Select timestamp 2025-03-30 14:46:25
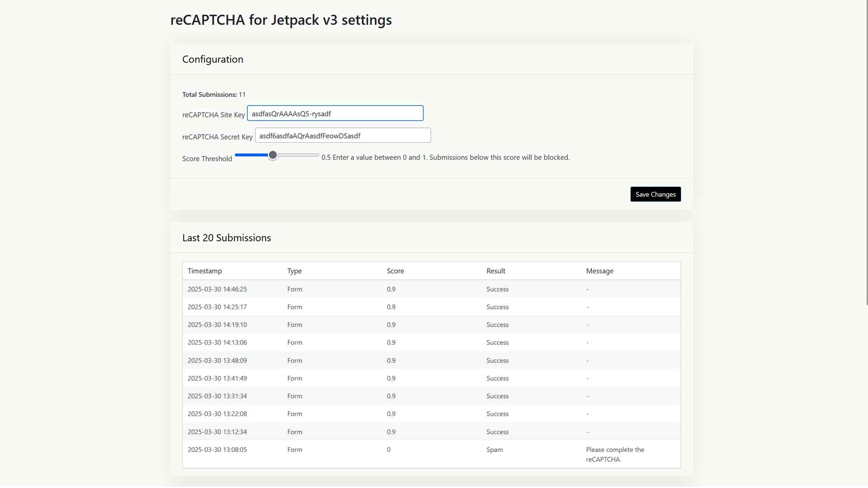This screenshot has height=488, width=868. click(x=217, y=289)
